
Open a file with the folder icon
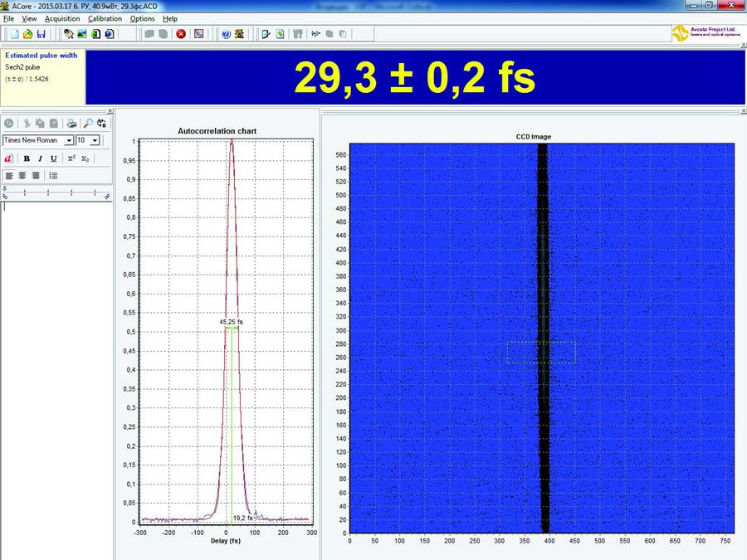tap(27, 34)
